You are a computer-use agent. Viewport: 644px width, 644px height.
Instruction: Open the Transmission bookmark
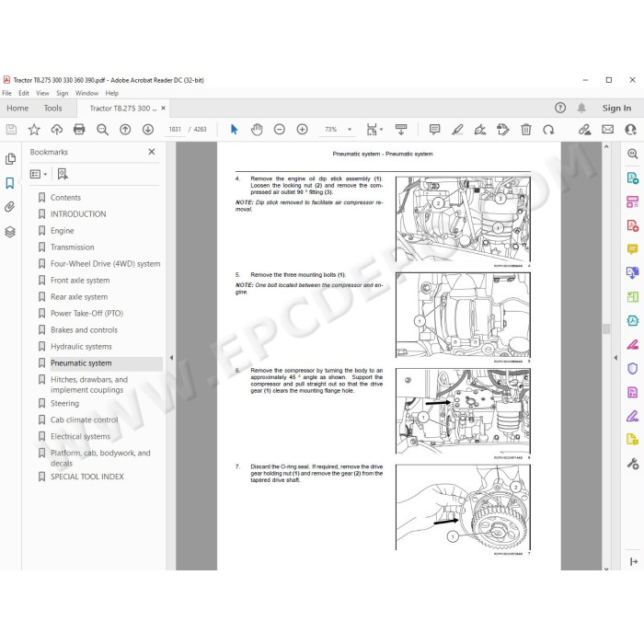[x=73, y=247]
